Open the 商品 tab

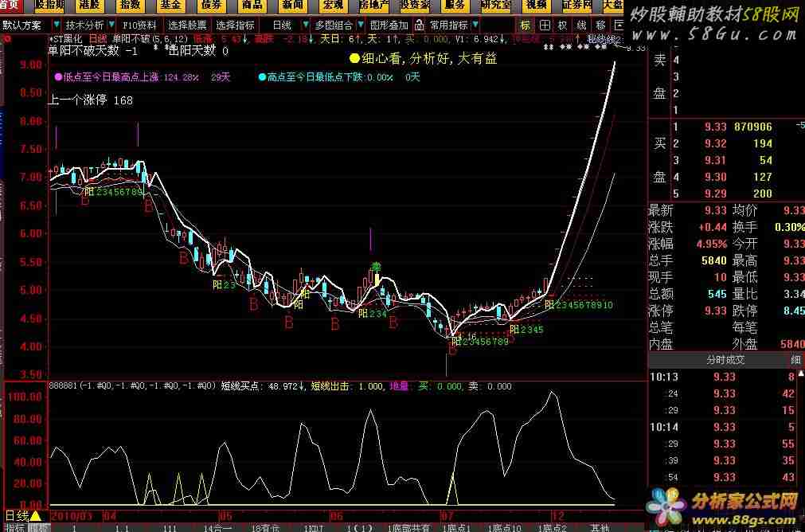(252, 6)
